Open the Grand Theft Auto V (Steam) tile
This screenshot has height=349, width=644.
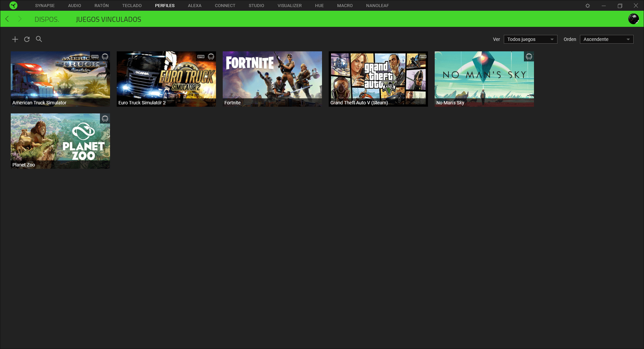378,79
